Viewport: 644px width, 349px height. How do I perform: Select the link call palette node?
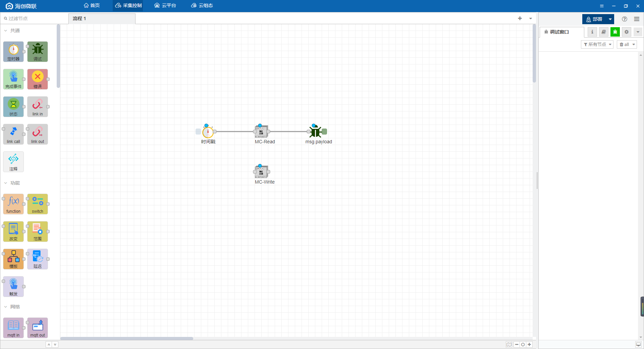[x=13, y=134]
